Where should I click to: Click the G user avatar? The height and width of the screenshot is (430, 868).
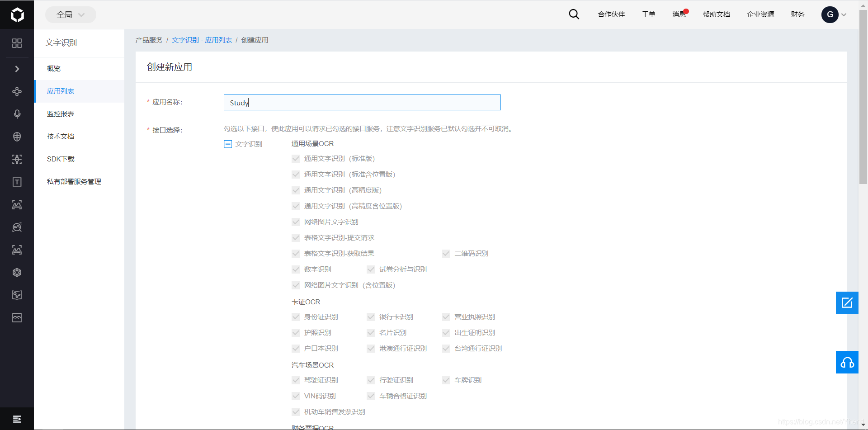pyautogui.click(x=830, y=14)
